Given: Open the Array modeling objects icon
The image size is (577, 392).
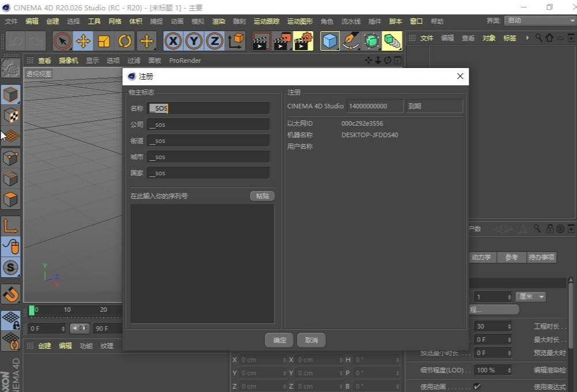Looking at the screenshot, I should click(392, 41).
